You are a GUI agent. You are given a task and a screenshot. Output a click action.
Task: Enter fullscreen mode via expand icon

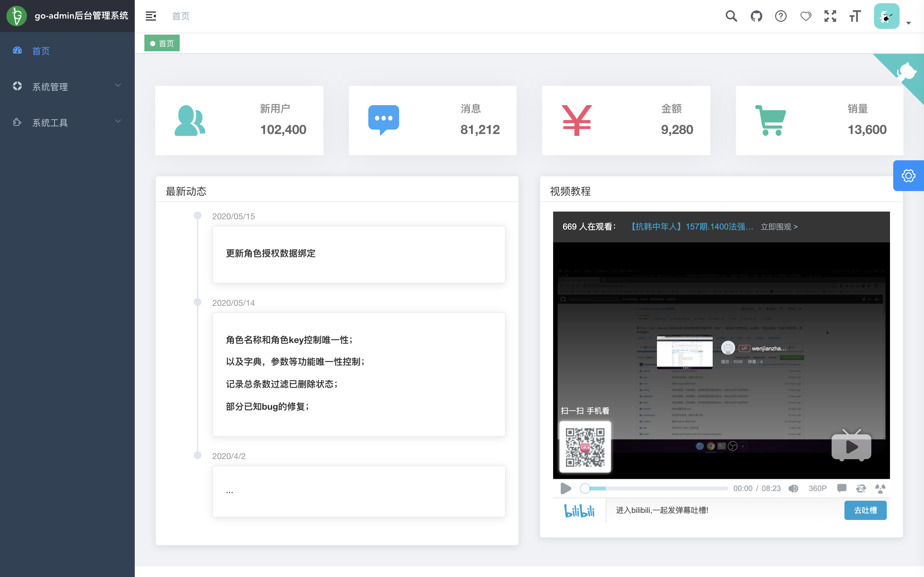830,16
